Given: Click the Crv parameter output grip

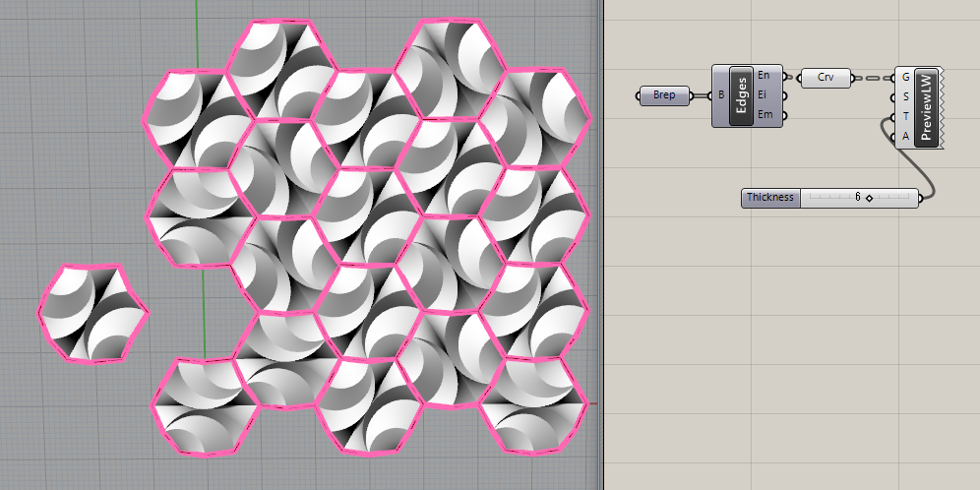Looking at the screenshot, I should pyautogui.click(x=853, y=77).
